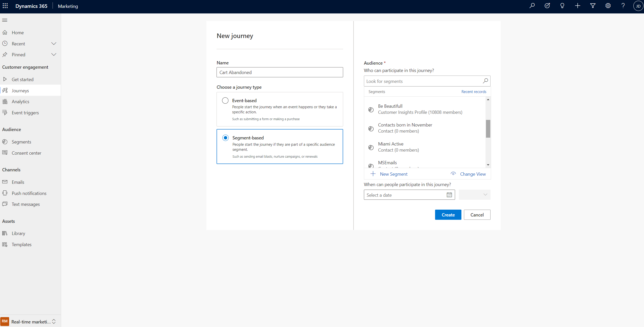
Task: Toggle the Real-time marketi... environment expander
Action: point(54,321)
